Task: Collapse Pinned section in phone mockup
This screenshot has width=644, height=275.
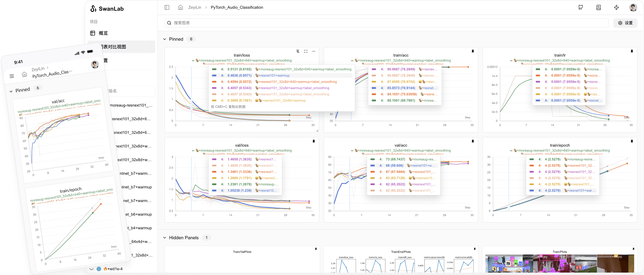Action: pyautogui.click(x=11, y=92)
